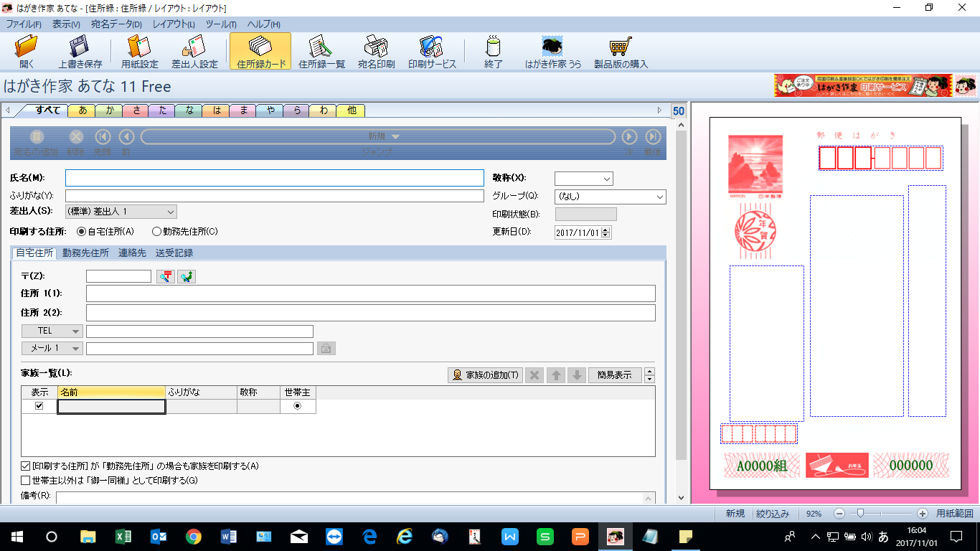This screenshot has width=980, height=551.
Task: Click the 開く (open) toolbar icon
Action: click(x=27, y=52)
